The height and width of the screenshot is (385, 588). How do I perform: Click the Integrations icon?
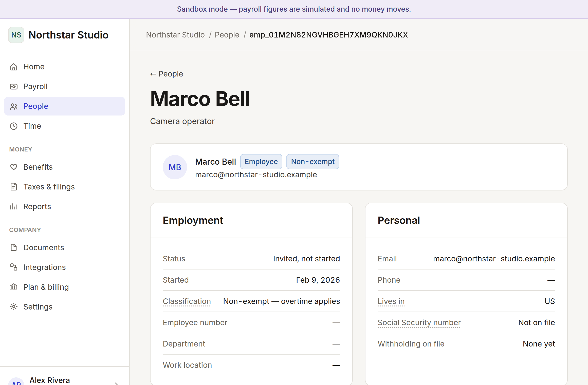click(x=14, y=267)
